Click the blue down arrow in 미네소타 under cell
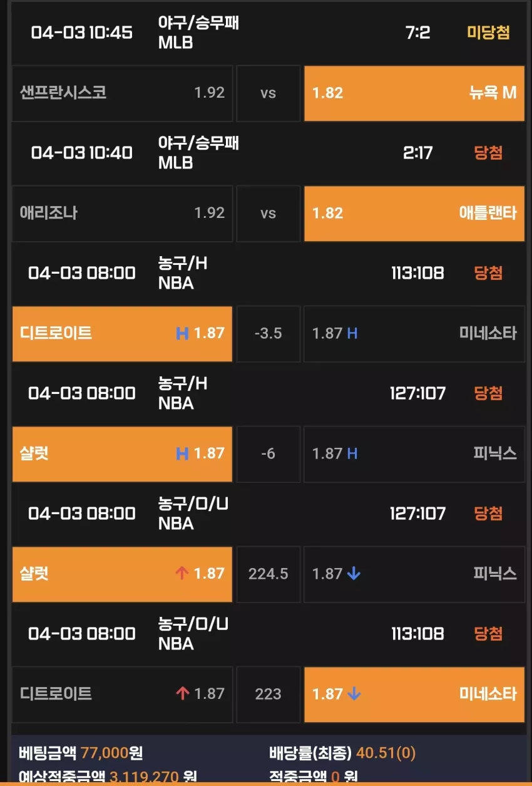 click(354, 694)
